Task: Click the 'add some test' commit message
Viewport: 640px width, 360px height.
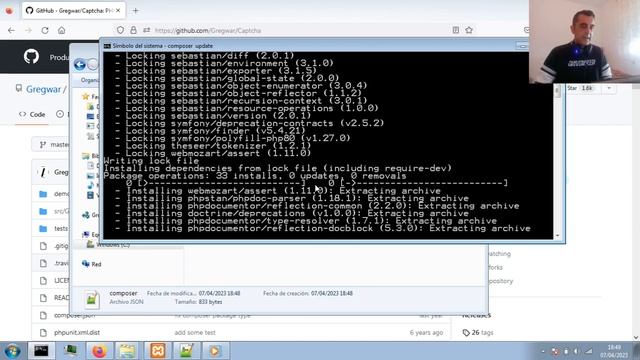Action: [x=195, y=333]
